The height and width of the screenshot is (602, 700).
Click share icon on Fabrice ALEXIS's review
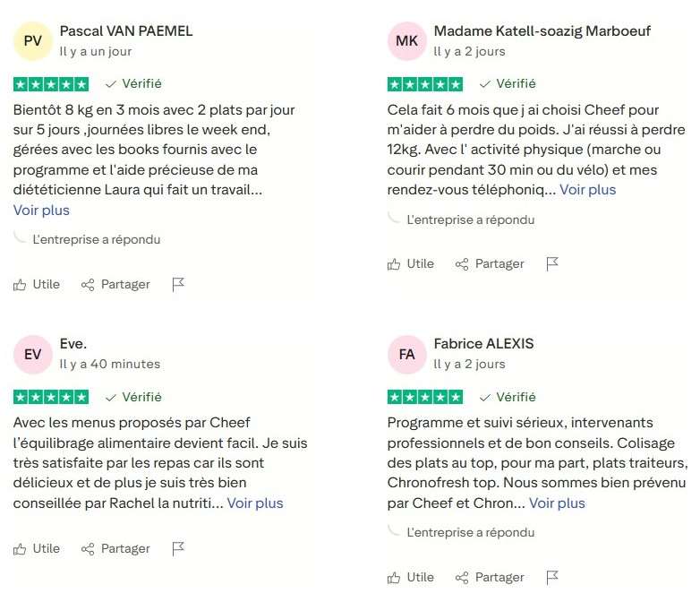click(462, 578)
